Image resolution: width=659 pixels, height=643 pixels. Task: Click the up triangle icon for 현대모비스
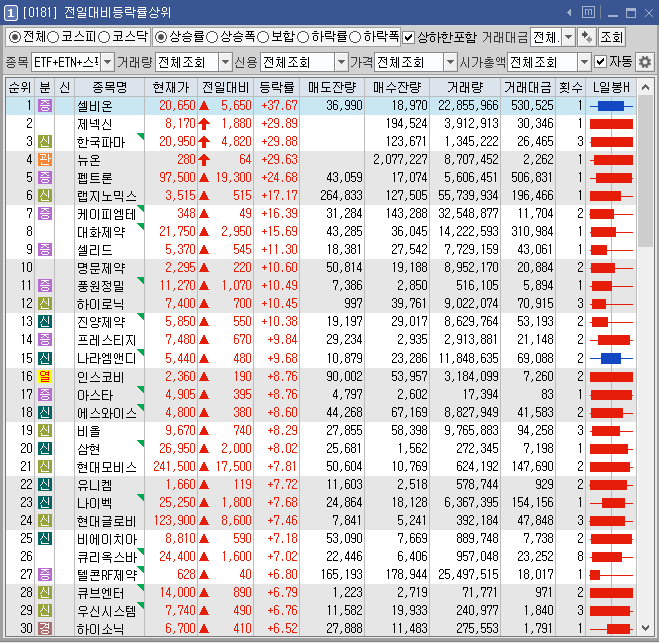click(204, 466)
